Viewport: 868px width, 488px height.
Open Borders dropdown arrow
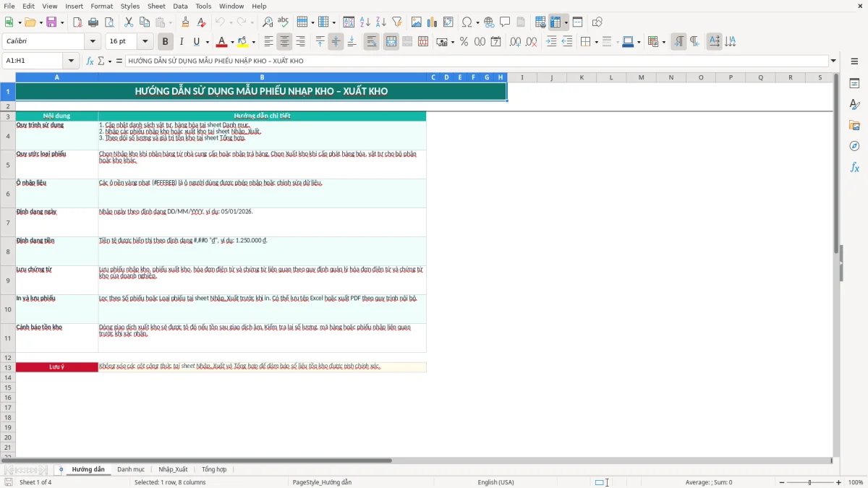click(x=596, y=42)
